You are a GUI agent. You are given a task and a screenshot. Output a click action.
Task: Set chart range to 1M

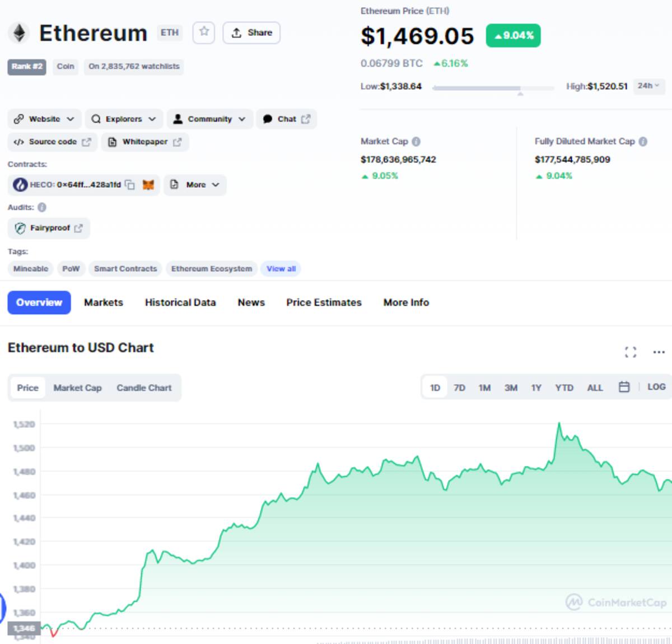pos(484,388)
